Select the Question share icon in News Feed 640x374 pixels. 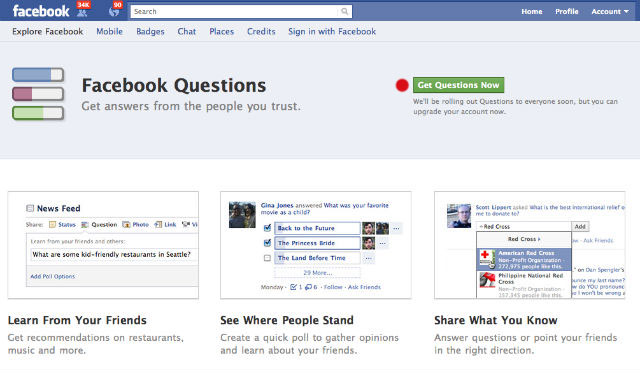click(x=84, y=225)
